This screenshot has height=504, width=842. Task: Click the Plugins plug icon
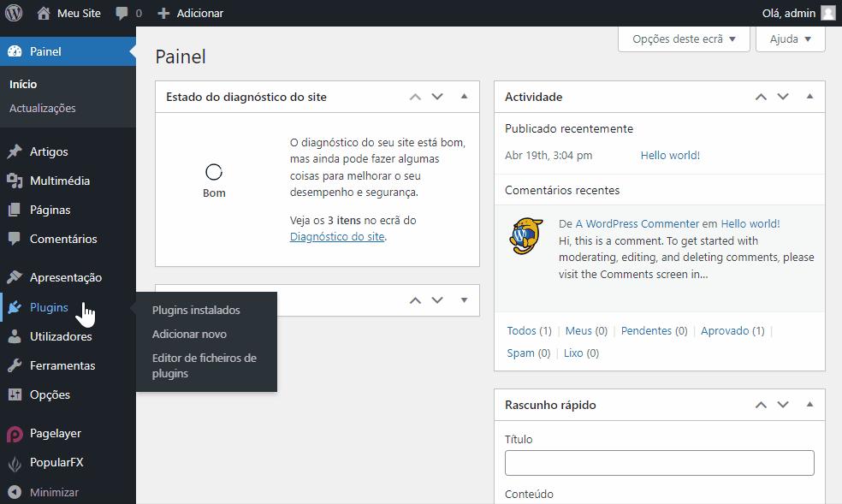pyautogui.click(x=15, y=307)
